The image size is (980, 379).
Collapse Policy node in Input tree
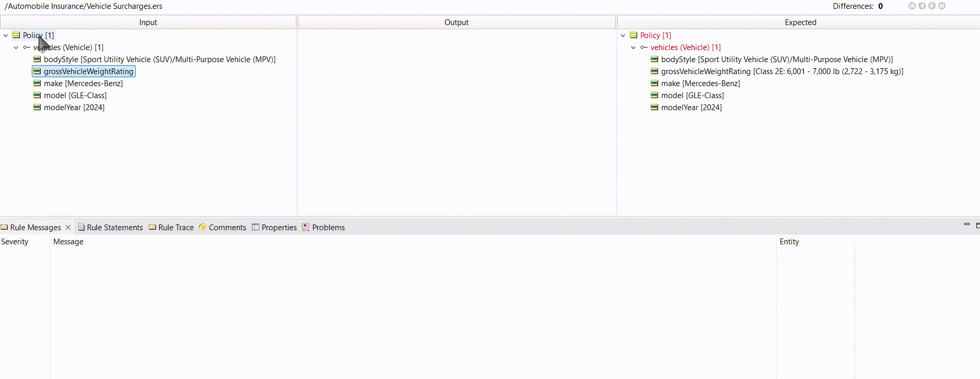6,35
